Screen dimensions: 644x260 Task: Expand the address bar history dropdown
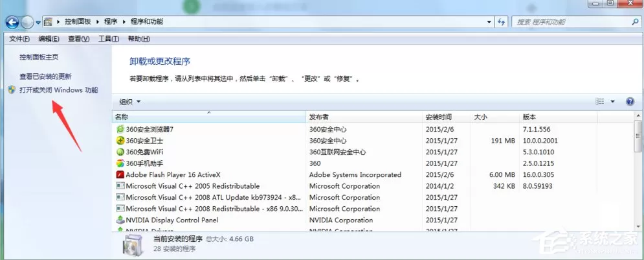coord(489,22)
